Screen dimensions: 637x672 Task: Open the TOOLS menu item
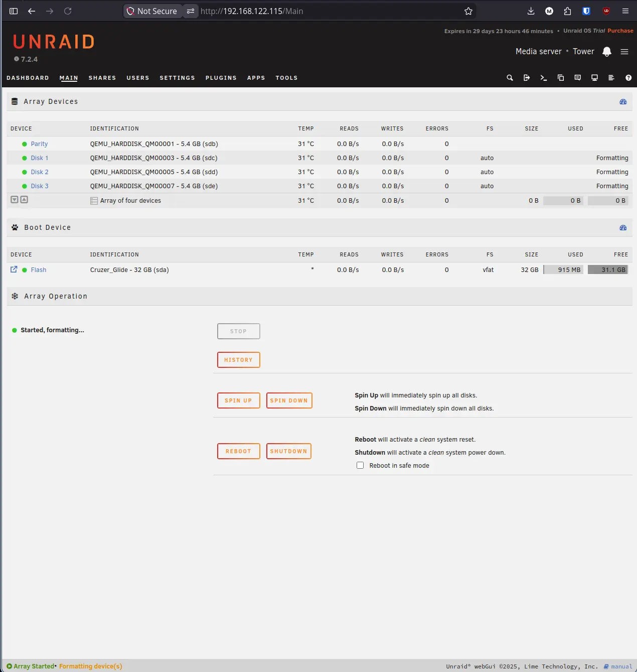[286, 78]
